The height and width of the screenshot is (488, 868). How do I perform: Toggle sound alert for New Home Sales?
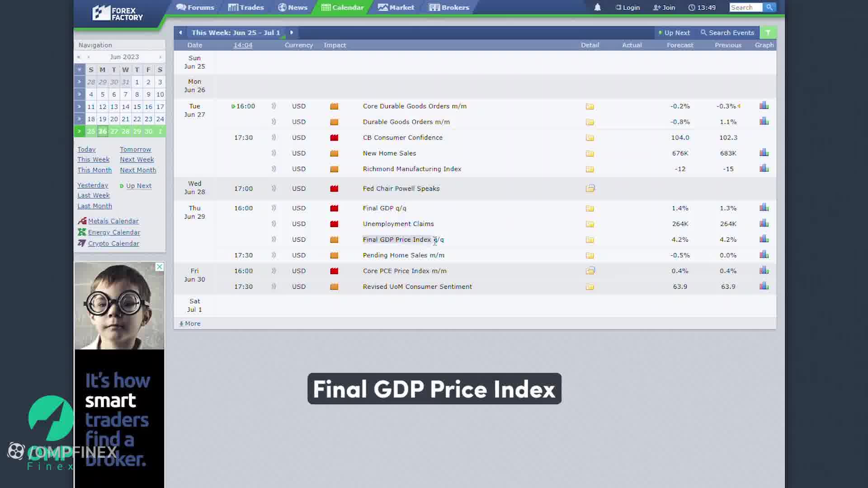point(274,153)
